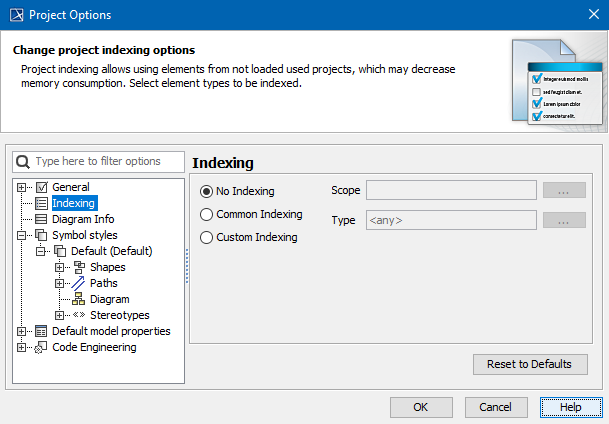609x424 pixels.
Task: Select the No Indexing radio button
Action: (207, 191)
